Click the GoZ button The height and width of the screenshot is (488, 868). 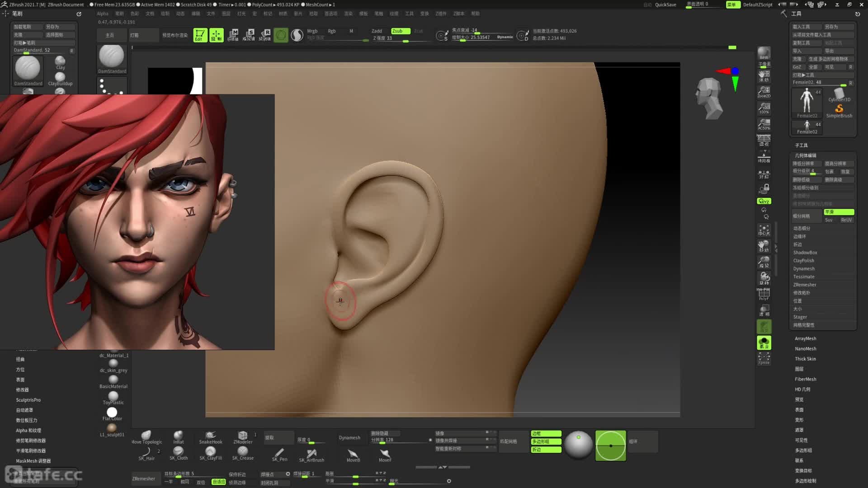(797, 67)
